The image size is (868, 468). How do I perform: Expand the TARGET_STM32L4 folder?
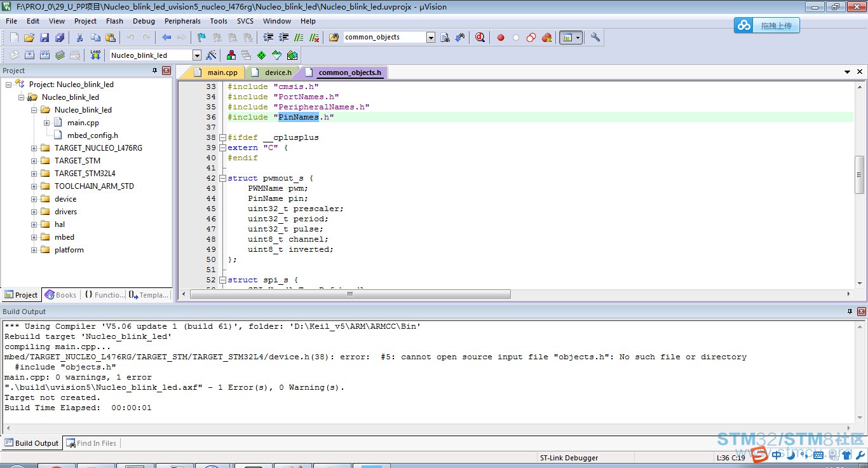pos(34,174)
